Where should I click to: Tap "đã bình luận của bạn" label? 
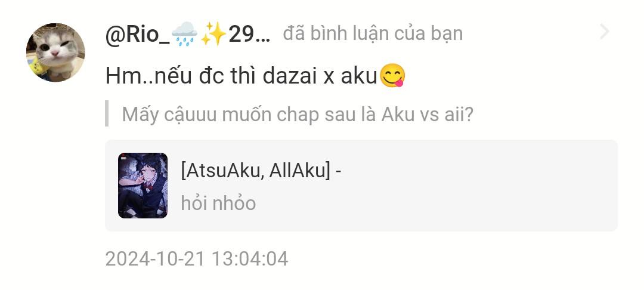[373, 33]
